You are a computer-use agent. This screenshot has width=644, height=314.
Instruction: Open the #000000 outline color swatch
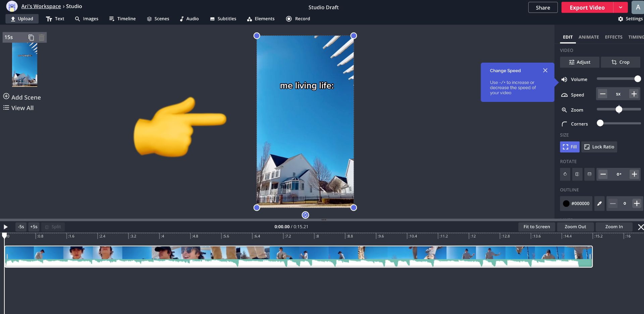pyautogui.click(x=576, y=203)
